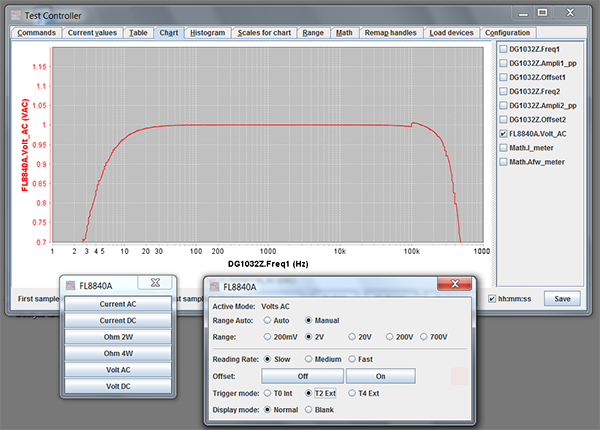Select Volt DC measurement mode

(119, 385)
